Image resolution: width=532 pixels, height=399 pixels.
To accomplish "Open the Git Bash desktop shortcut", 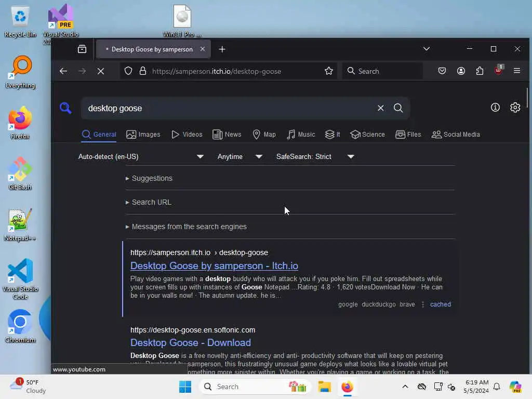I will [20, 174].
